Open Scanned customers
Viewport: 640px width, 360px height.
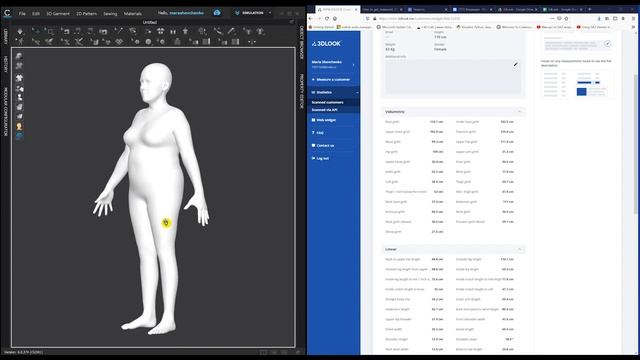(x=327, y=102)
